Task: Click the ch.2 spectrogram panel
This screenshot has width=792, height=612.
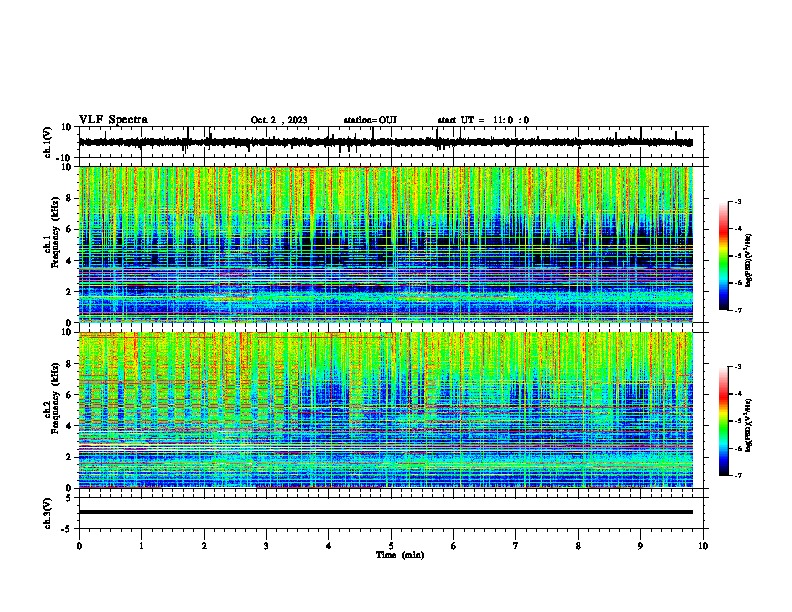Action: pyautogui.click(x=386, y=410)
